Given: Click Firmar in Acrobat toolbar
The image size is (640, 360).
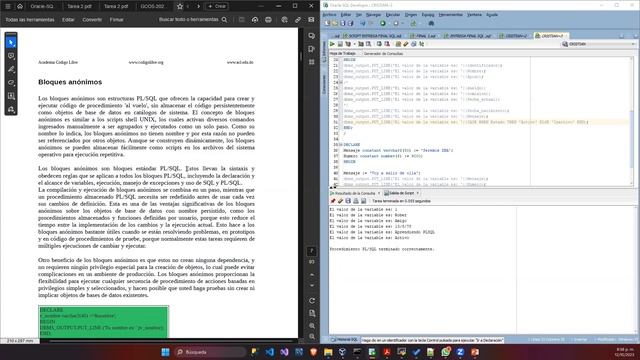Looking at the screenshot, I should 116,20.
